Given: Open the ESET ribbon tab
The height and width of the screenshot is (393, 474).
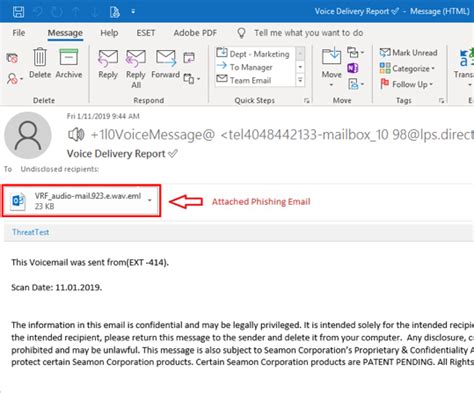Looking at the screenshot, I should click(x=146, y=33).
